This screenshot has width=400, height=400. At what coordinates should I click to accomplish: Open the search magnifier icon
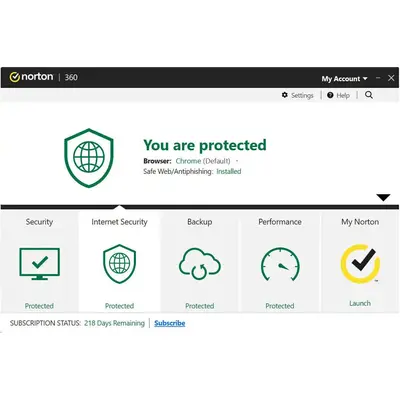pos(369,95)
